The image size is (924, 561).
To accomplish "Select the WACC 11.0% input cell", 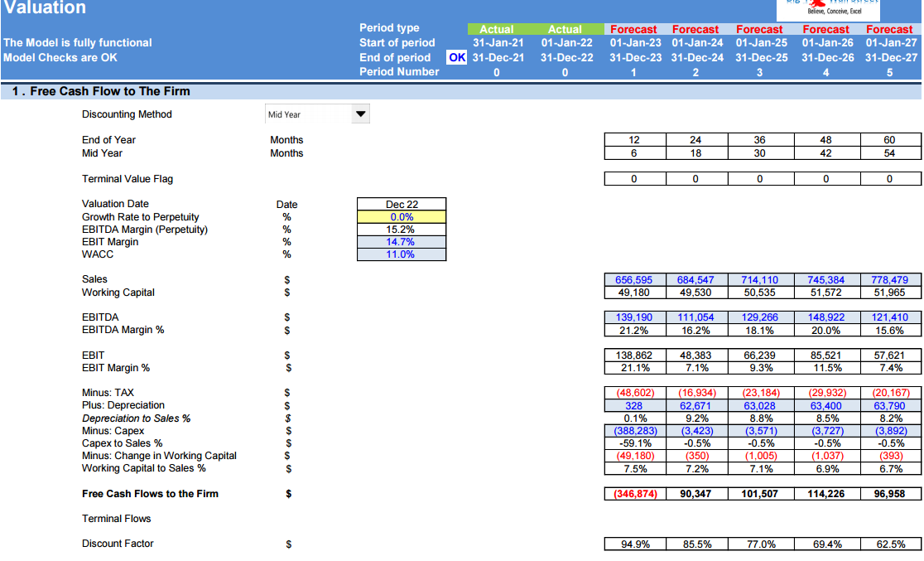I will (402, 254).
